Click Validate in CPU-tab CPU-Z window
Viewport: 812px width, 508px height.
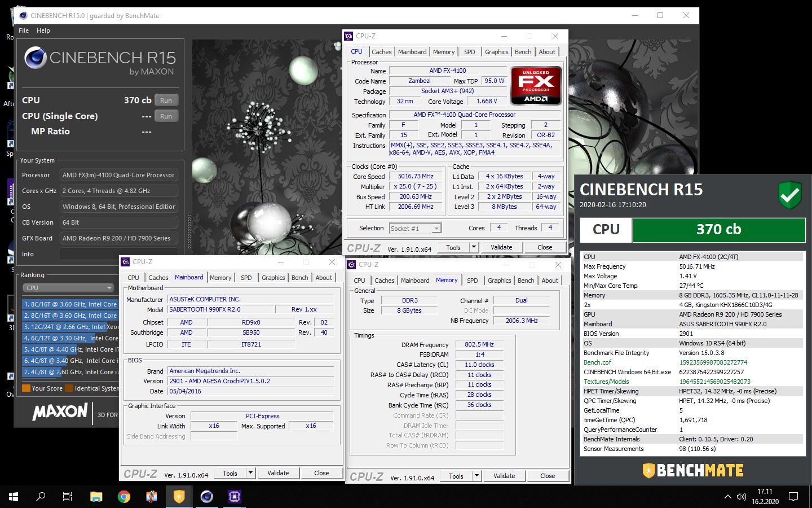click(501, 247)
